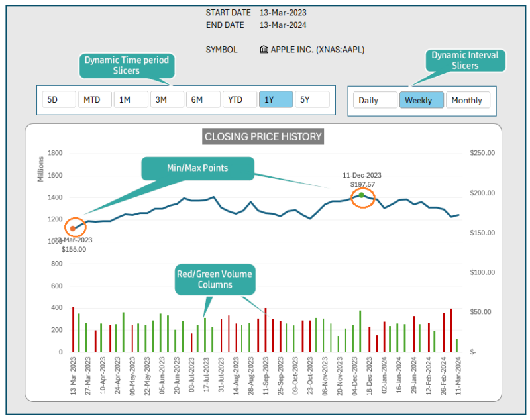Click the Red/Green Volume Columns callout
Image resolution: width=530 pixels, height=420 pixels.
pyautogui.click(x=215, y=279)
